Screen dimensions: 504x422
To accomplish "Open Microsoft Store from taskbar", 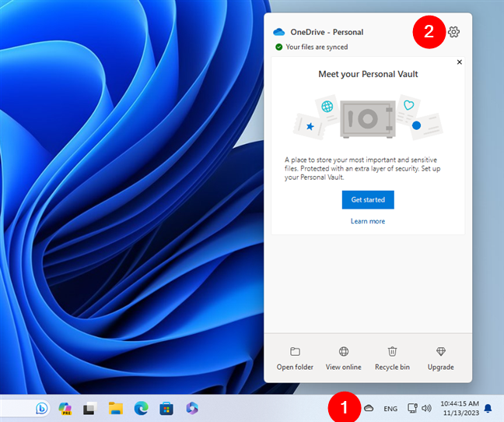I will pos(166,409).
